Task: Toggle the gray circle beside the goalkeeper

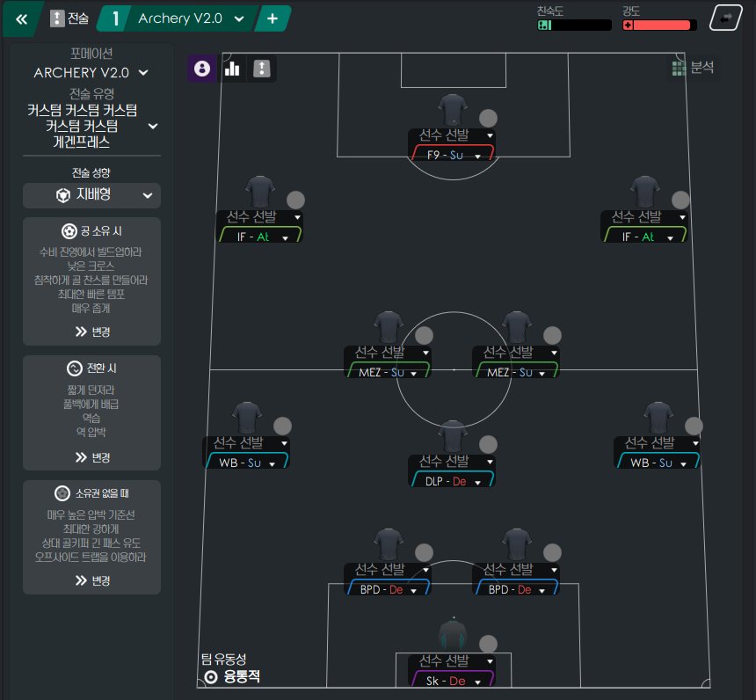Action: click(x=488, y=644)
